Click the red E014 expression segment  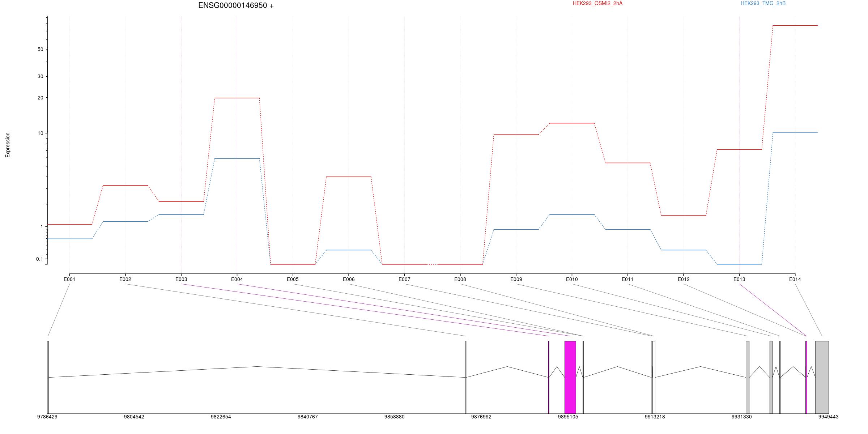(x=795, y=26)
